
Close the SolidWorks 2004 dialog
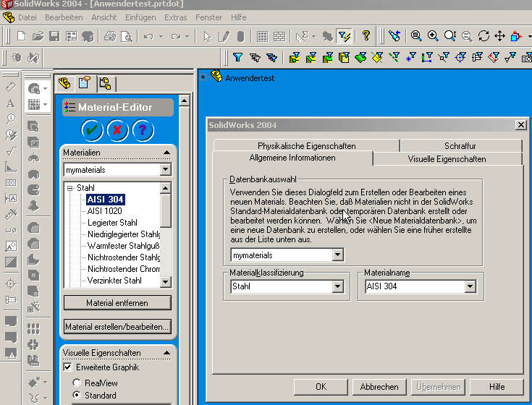[x=521, y=124]
